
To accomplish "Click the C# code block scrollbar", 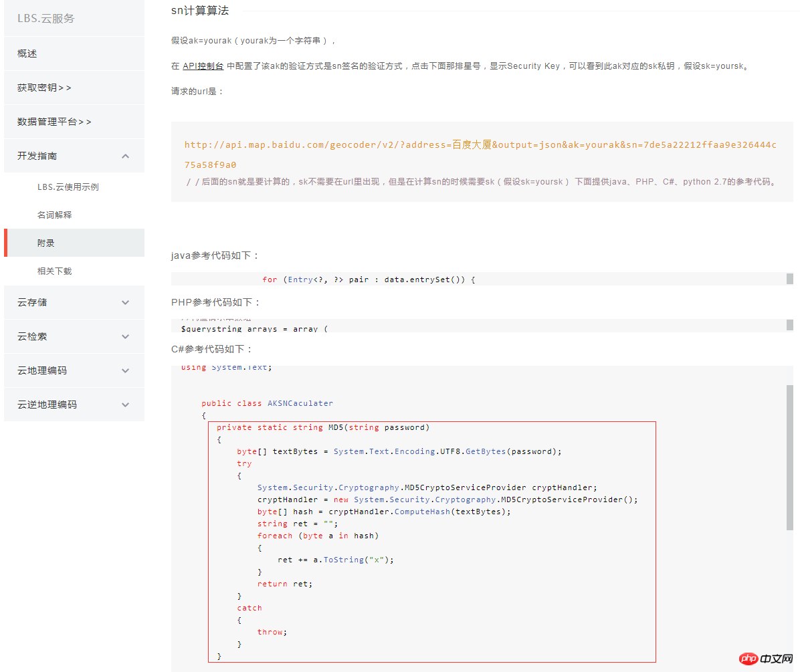I will click(x=790, y=457).
